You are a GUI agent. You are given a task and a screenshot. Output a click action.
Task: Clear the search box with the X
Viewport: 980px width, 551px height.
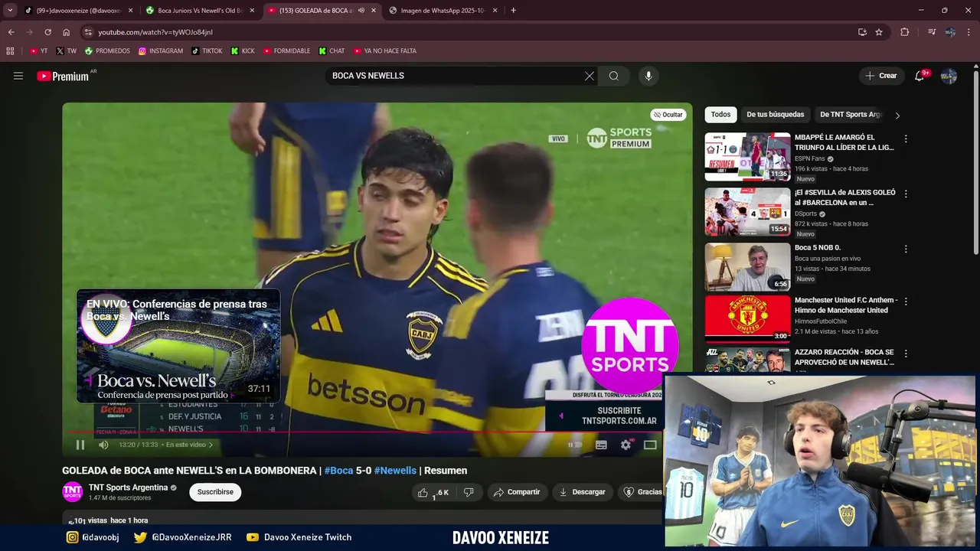point(590,76)
